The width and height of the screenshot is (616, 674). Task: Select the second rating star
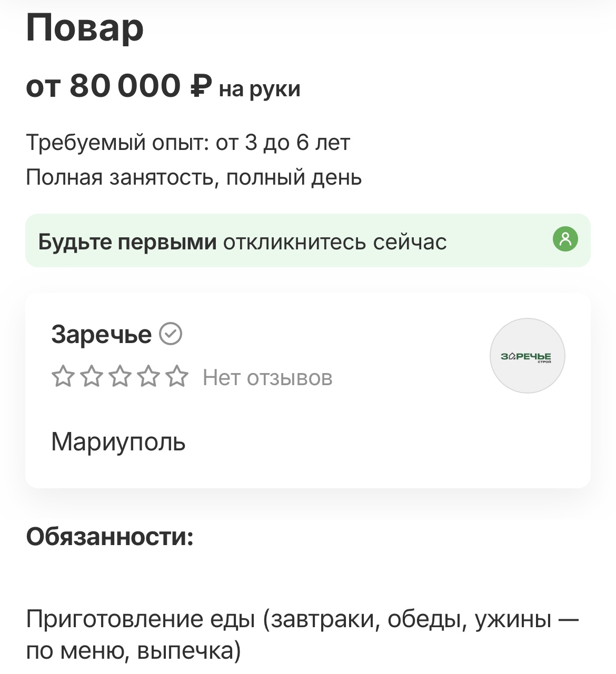[92, 377]
